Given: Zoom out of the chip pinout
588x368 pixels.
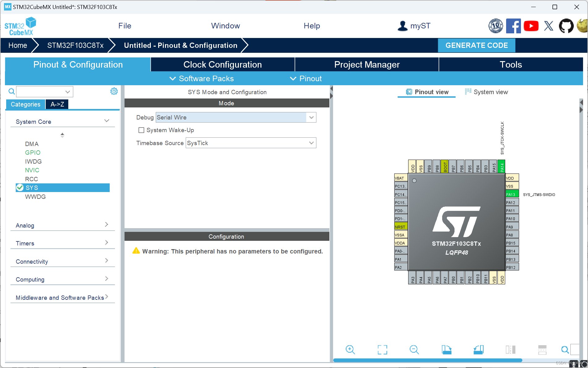Looking at the screenshot, I should pos(414,349).
